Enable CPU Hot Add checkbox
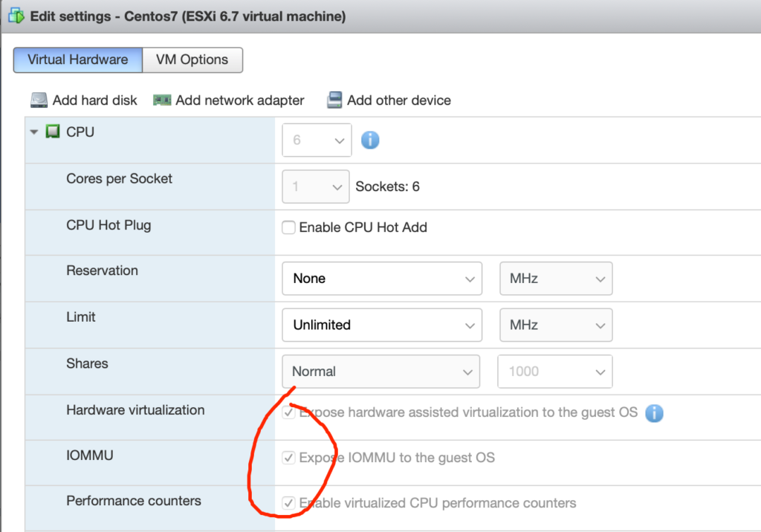The height and width of the screenshot is (532, 761). click(288, 227)
